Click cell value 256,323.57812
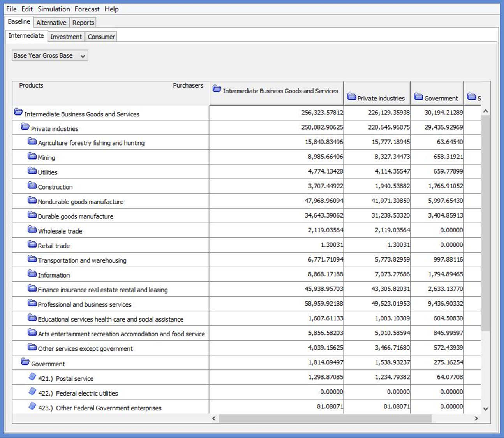 [x=322, y=113]
